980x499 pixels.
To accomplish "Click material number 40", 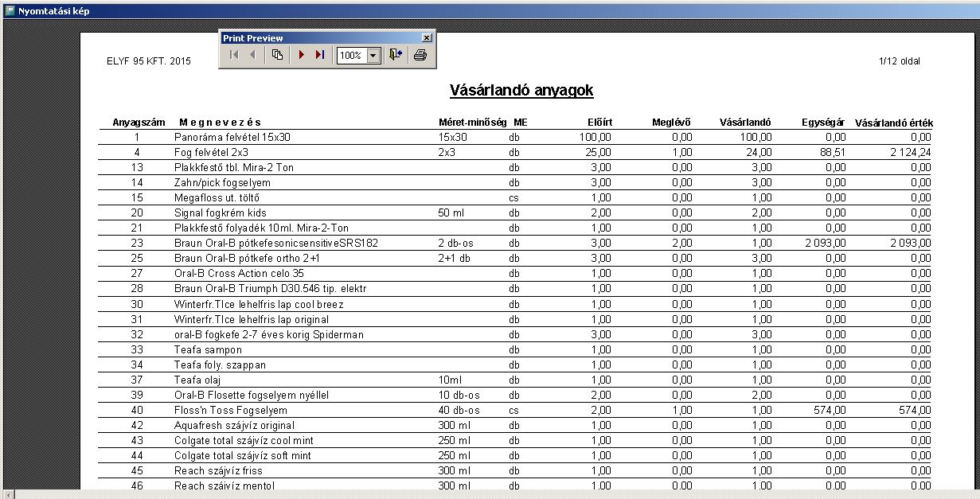I will pos(137,410).
